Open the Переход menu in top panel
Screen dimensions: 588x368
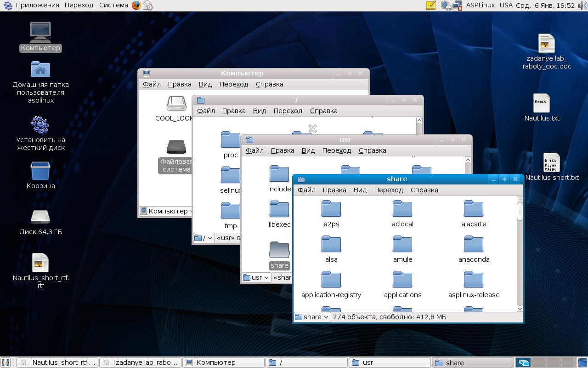pos(79,6)
